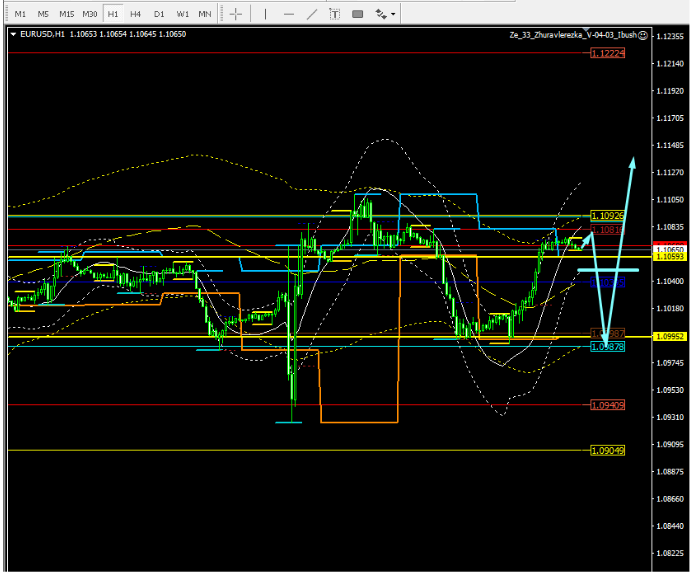Screen dimensions: 691x572
Task: Click the 1.11485 price scale value
Action: [x=670, y=145]
